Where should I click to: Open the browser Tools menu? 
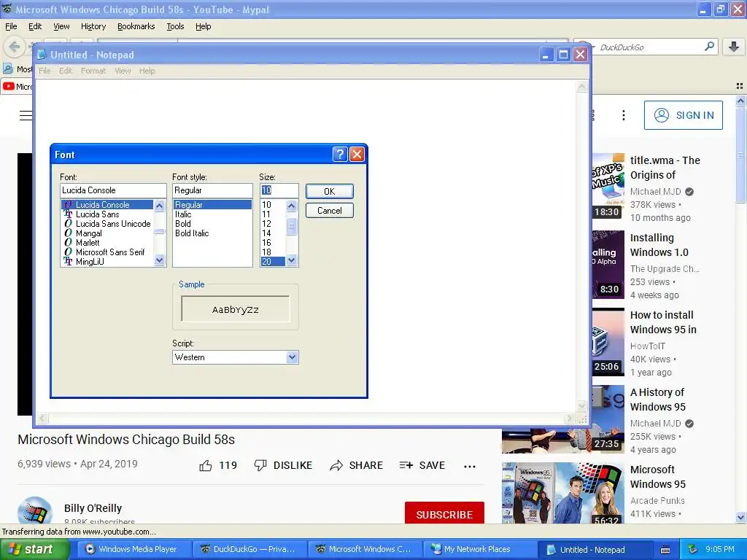[175, 26]
